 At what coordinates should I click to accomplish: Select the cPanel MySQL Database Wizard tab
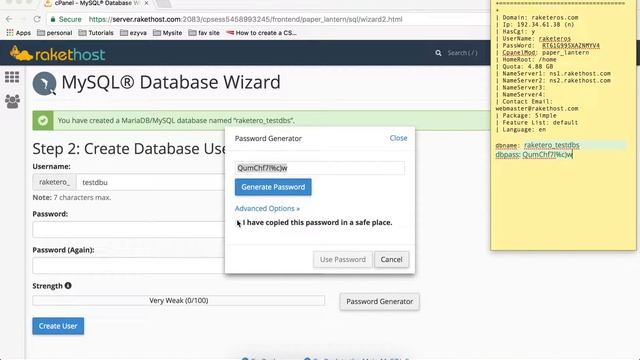coord(96,3)
